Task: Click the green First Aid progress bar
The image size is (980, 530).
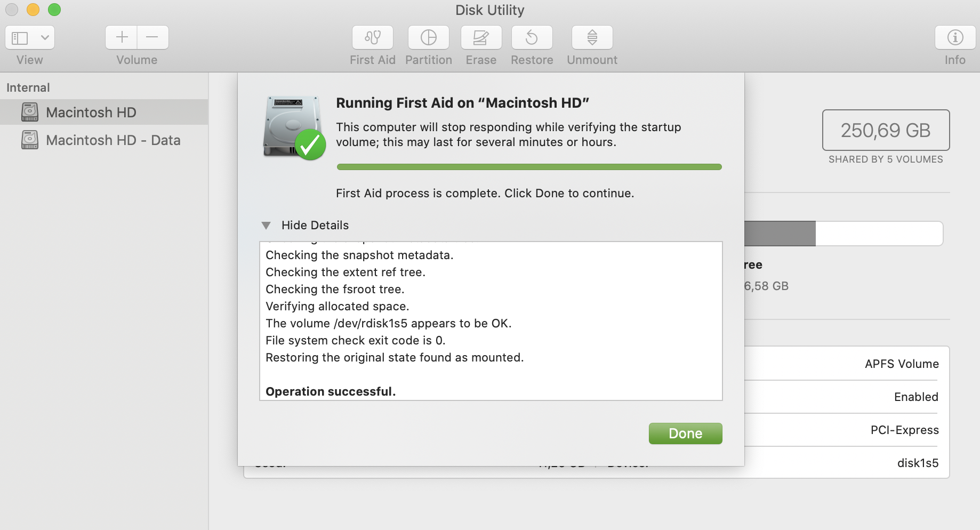Action: [x=529, y=167]
